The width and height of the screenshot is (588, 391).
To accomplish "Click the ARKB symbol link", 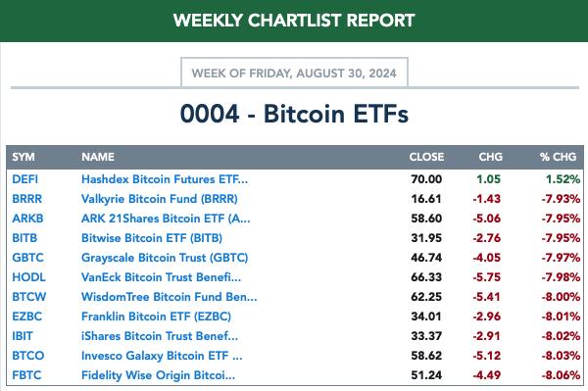I will [x=27, y=219].
